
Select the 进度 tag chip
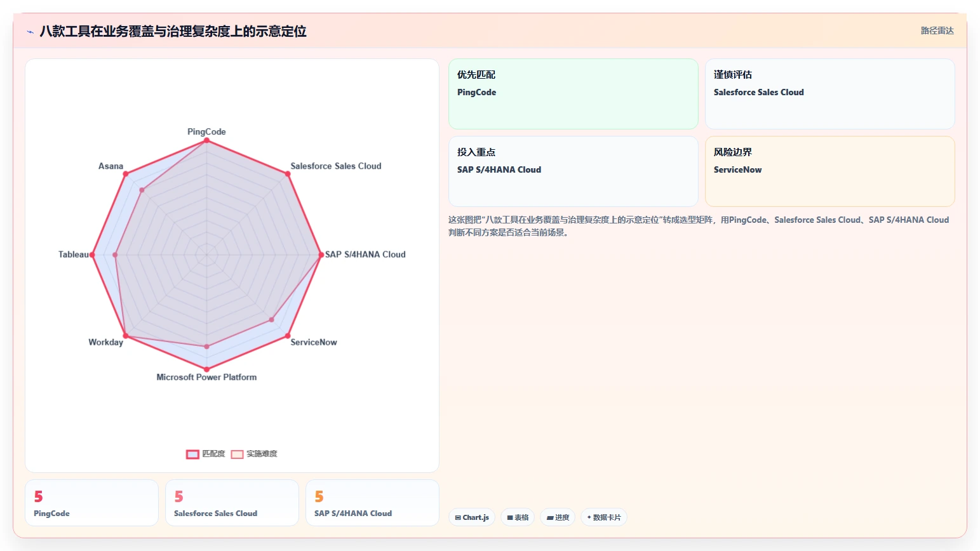click(x=558, y=517)
